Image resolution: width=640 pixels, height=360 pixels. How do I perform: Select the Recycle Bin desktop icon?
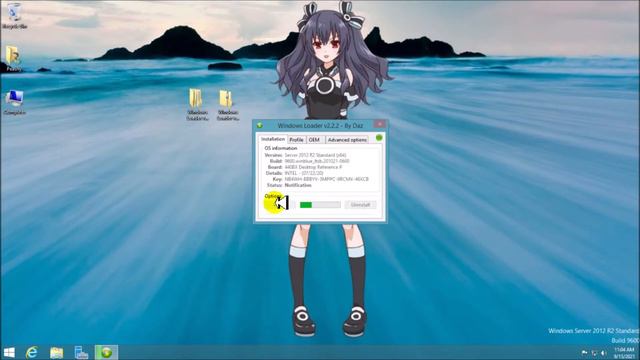click(14, 16)
